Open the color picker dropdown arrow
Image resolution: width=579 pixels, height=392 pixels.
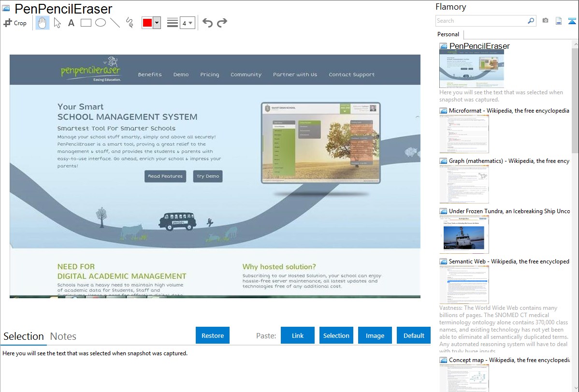point(157,23)
